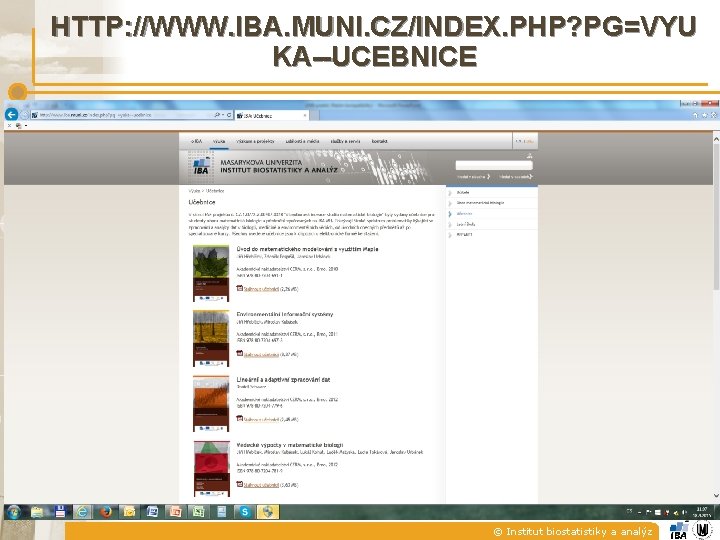Click the site search input field

(494, 165)
